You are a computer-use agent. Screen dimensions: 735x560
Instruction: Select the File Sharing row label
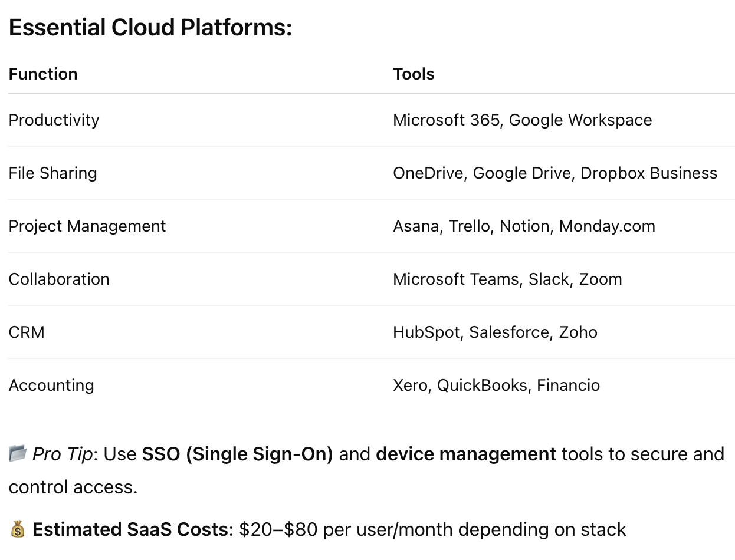[52, 173]
